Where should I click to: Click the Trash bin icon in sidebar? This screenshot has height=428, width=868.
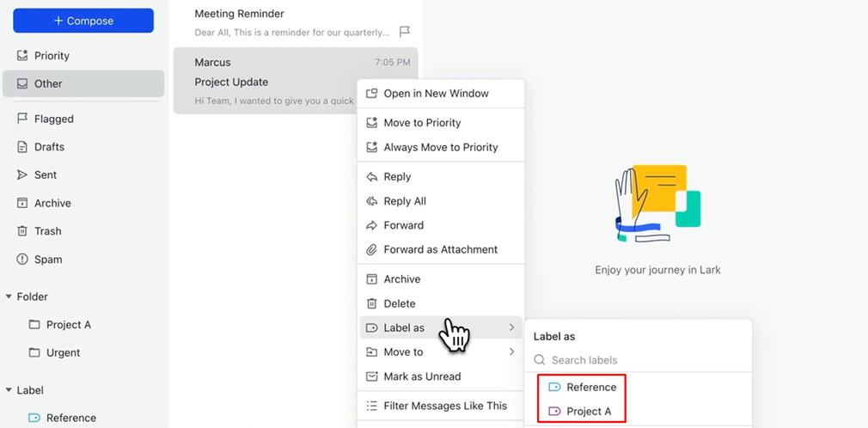(22, 231)
